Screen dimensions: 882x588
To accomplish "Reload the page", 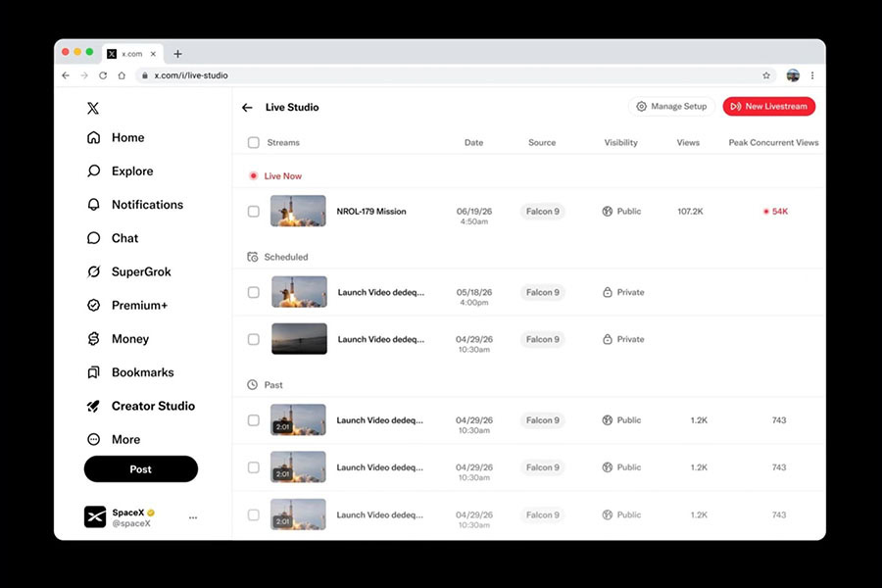I will point(103,75).
